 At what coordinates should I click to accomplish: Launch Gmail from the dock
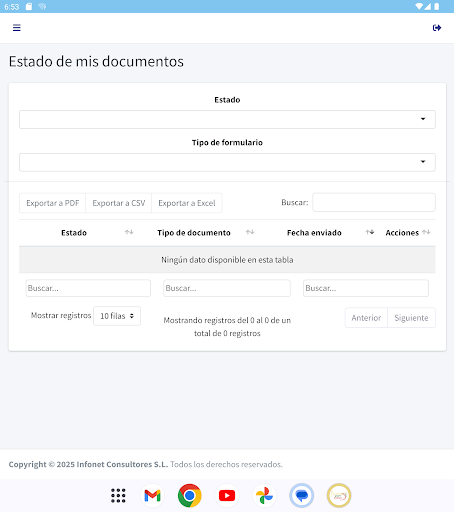click(x=152, y=495)
